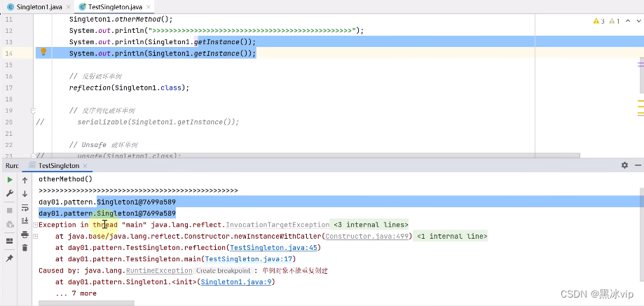Click the InvocationTargetException class name
The width and height of the screenshot is (644, 306).
[x=278, y=225]
